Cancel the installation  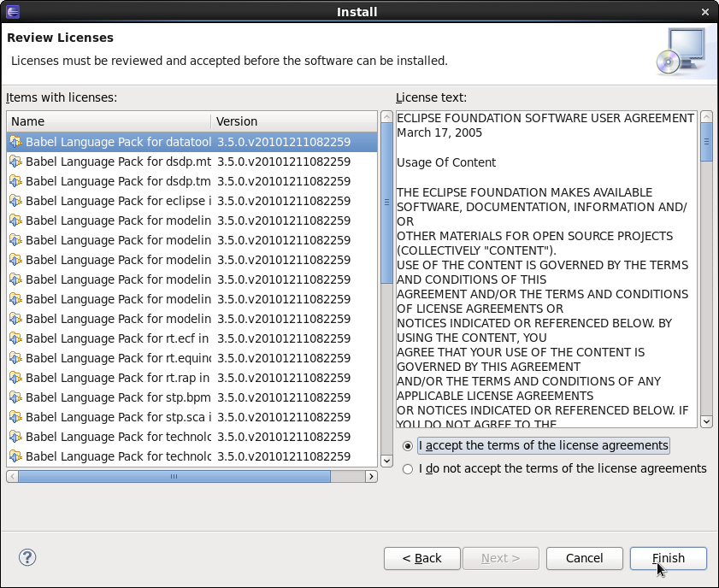pyautogui.click(x=584, y=558)
